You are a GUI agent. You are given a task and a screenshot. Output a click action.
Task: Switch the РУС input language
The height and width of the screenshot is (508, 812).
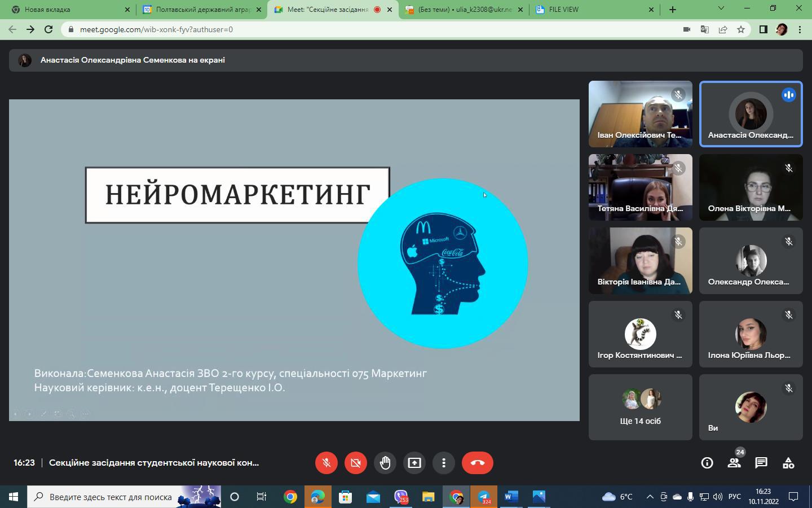point(735,497)
